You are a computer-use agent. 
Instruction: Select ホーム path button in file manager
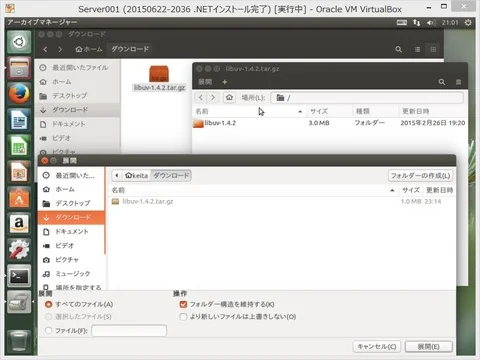click(x=89, y=49)
